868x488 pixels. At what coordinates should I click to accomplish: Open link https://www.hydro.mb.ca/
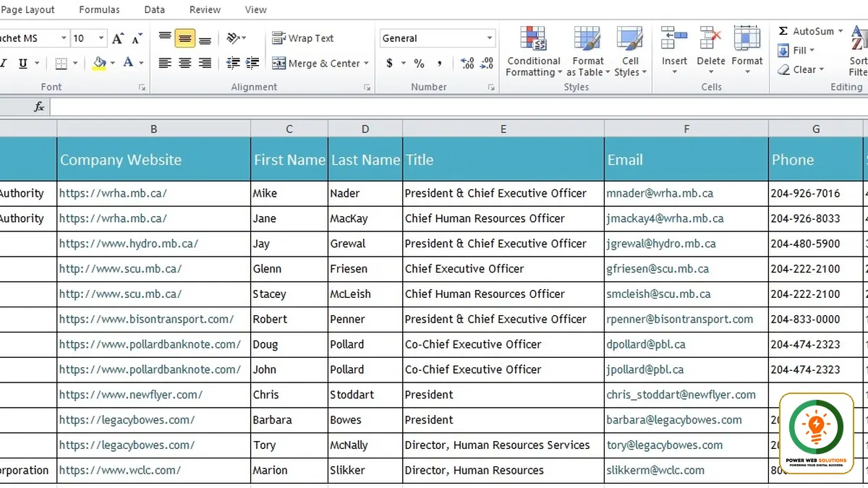click(129, 244)
